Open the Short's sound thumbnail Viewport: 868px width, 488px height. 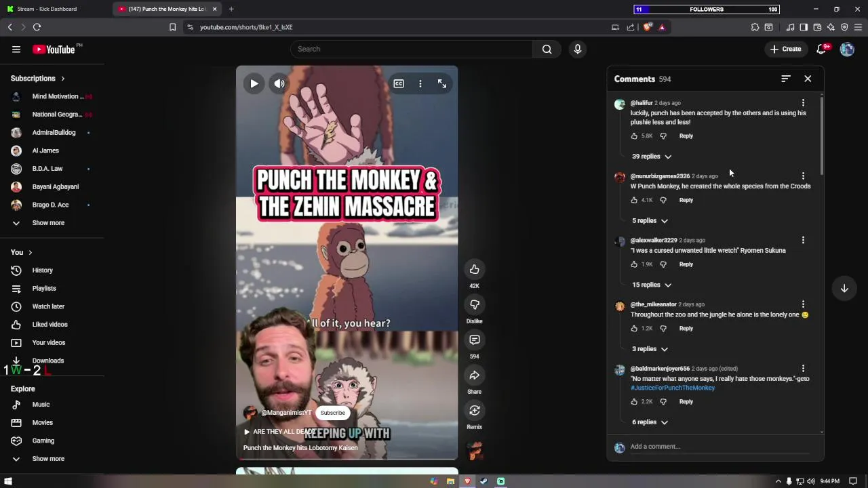click(475, 450)
